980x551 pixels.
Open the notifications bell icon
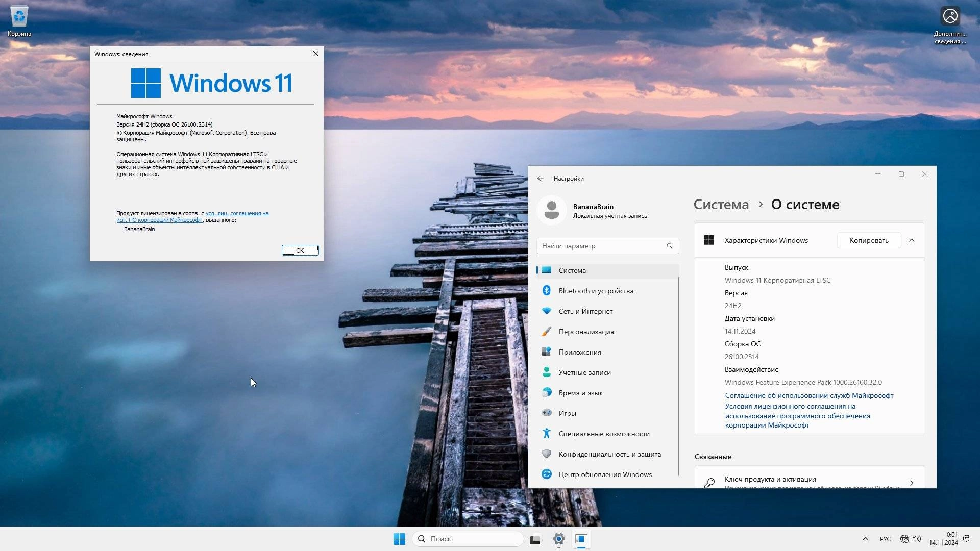pos(966,539)
